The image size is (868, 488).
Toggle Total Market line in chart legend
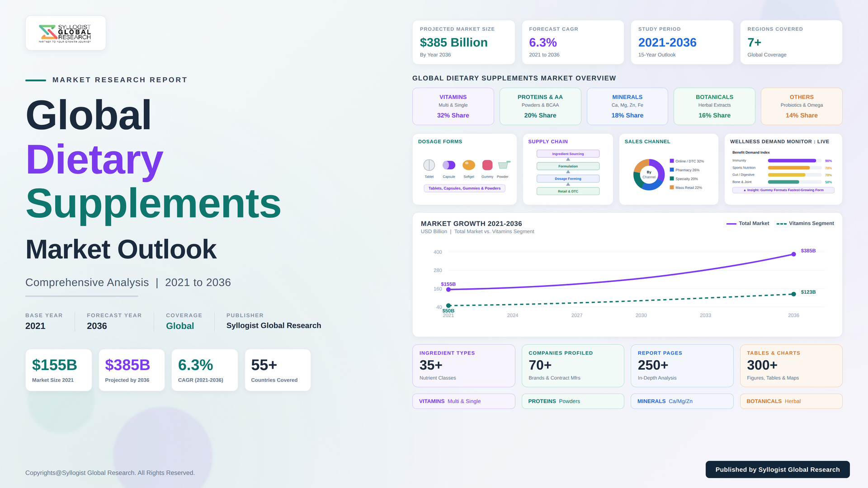click(747, 224)
